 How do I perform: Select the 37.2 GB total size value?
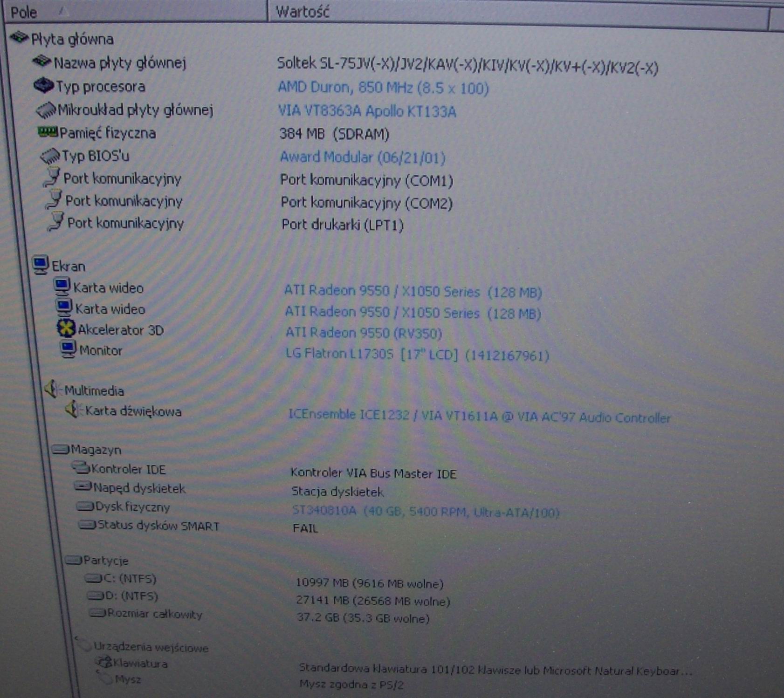[x=363, y=618]
